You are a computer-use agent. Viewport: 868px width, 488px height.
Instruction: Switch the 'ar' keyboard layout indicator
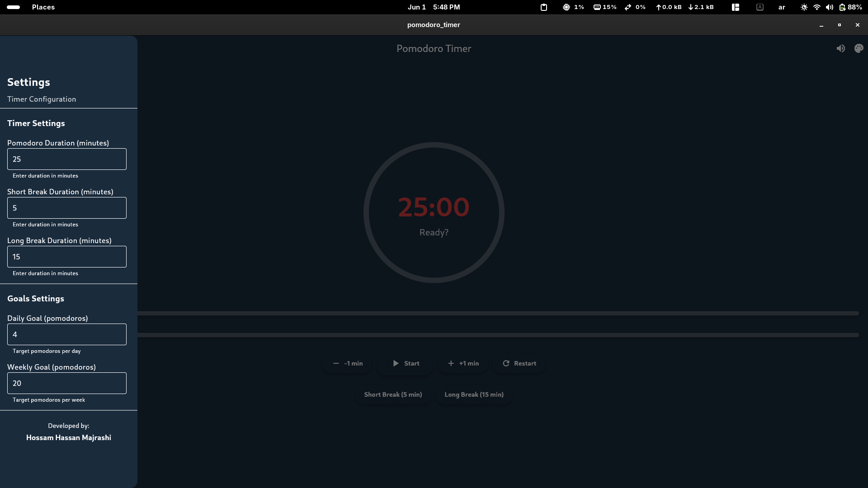pos(782,7)
